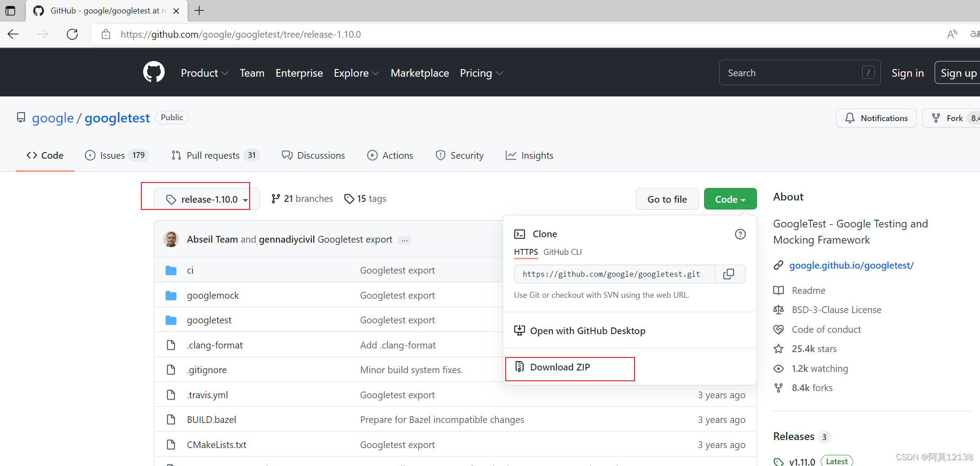The image size is (980, 466).
Task: Click the ci folder icon
Action: 171,270
